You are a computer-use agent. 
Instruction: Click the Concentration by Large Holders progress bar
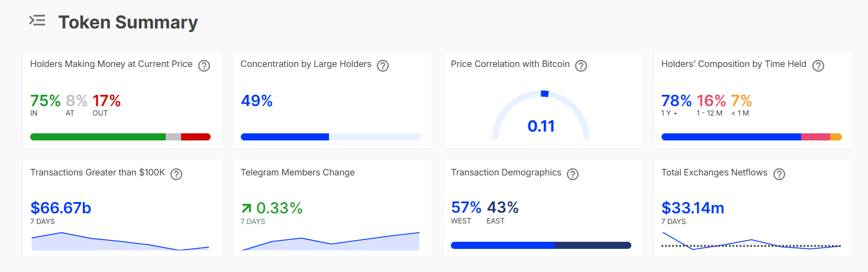[x=331, y=137]
